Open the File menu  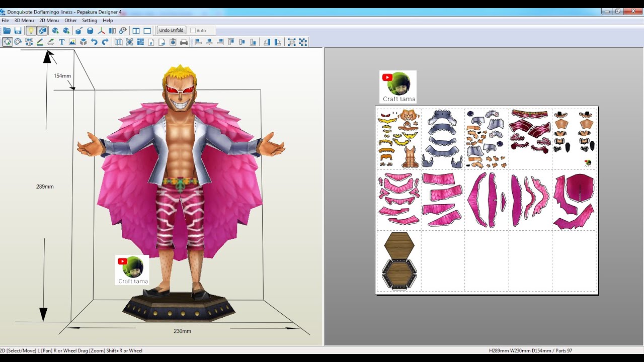click(x=5, y=21)
